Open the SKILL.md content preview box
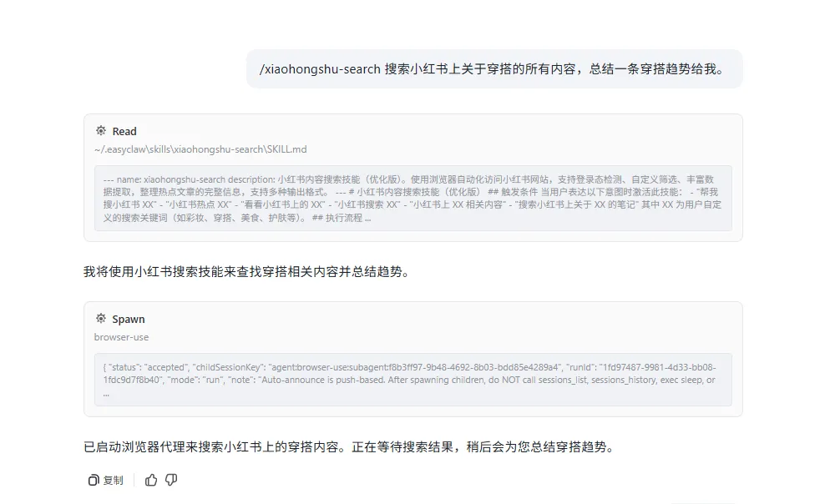Image resolution: width=830 pixels, height=504 pixels. (x=412, y=199)
